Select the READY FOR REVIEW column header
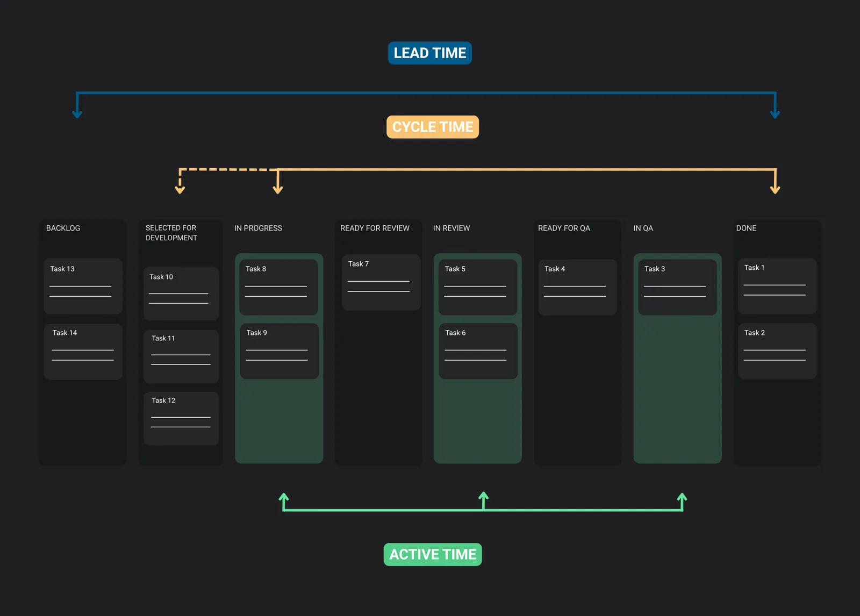The image size is (860, 616). tap(375, 228)
